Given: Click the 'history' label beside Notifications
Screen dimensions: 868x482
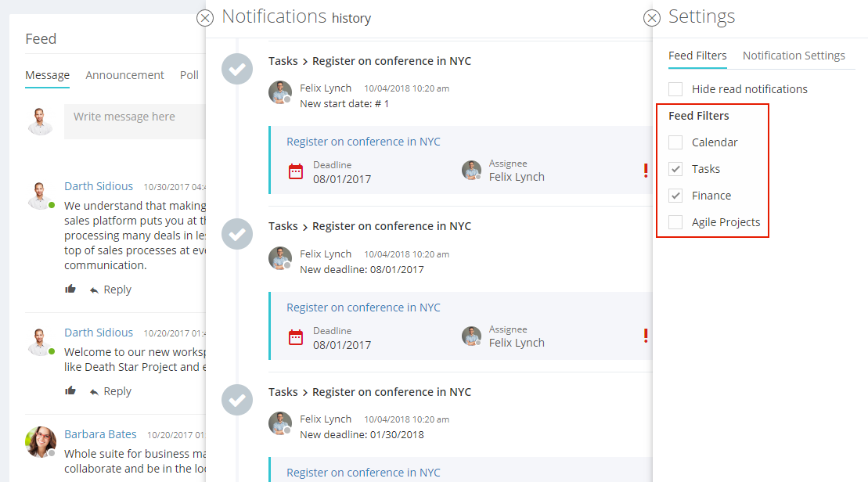Looking at the screenshot, I should [x=351, y=18].
